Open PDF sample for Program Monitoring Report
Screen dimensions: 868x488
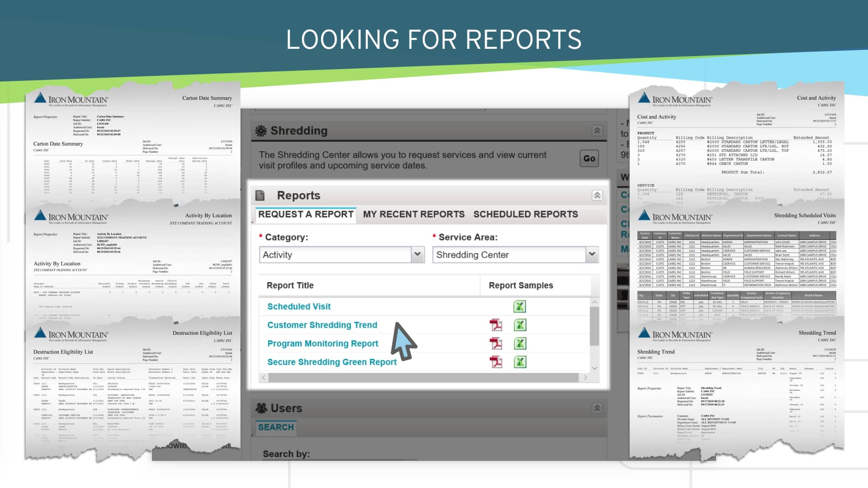[496, 344]
